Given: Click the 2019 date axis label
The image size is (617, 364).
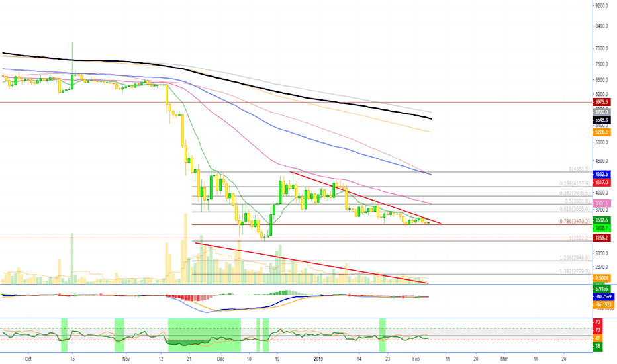Looking at the screenshot, I should tap(318, 359).
